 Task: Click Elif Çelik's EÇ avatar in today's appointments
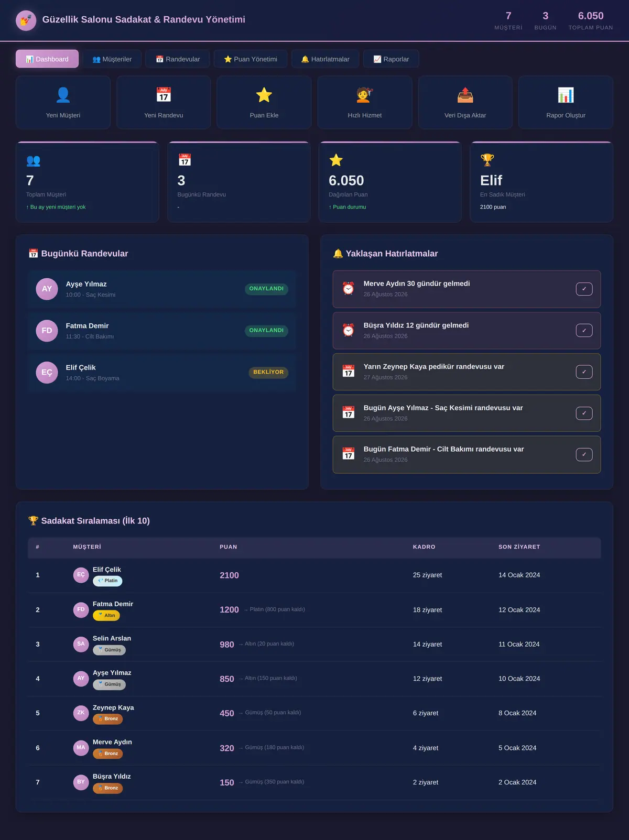click(x=47, y=373)
